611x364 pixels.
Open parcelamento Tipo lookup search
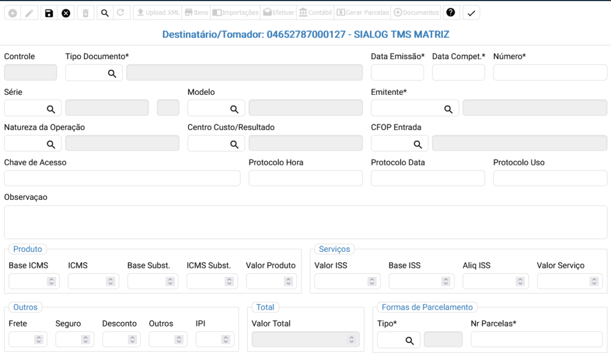coord(409,340)
